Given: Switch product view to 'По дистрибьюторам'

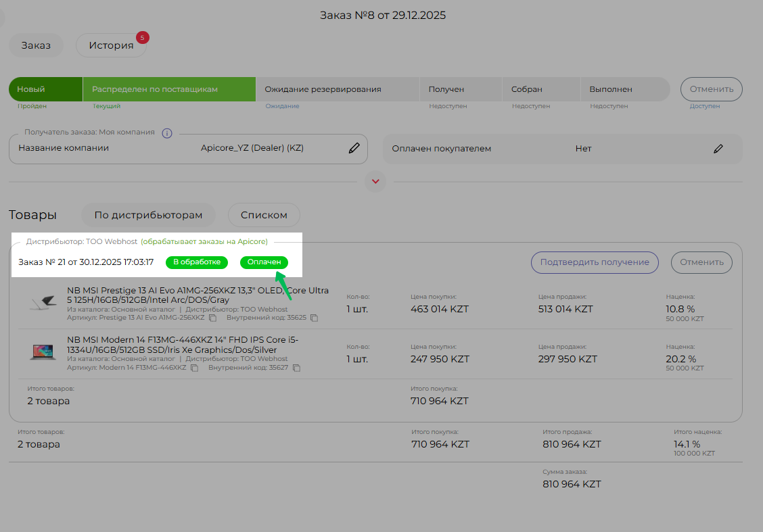Looking at the screenshot, I should [x=148, y=216].
